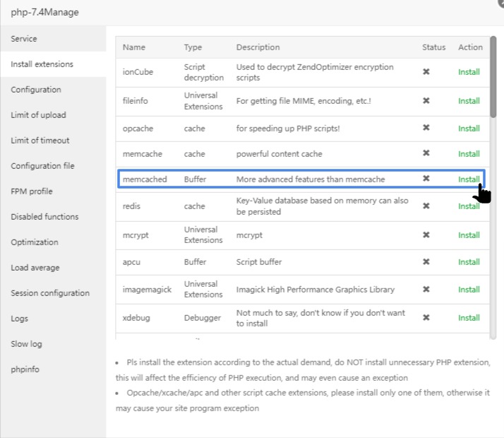Install the fileinfo extension
The image size is (504, 438).
[469, 101]
